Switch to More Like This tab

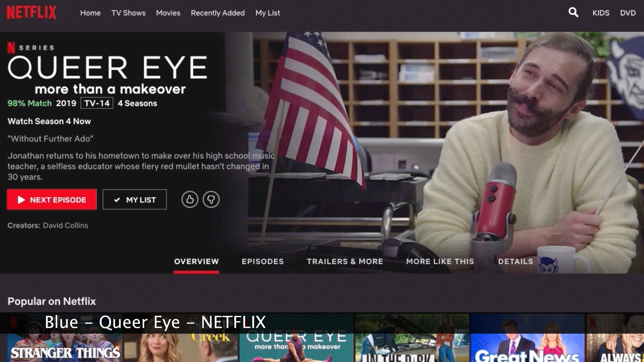[440, 262]
